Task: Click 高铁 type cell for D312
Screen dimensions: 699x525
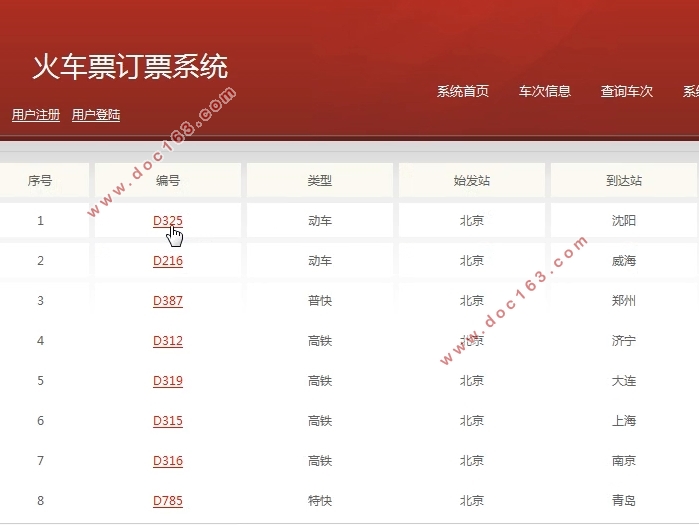Action: coord(320,341)
